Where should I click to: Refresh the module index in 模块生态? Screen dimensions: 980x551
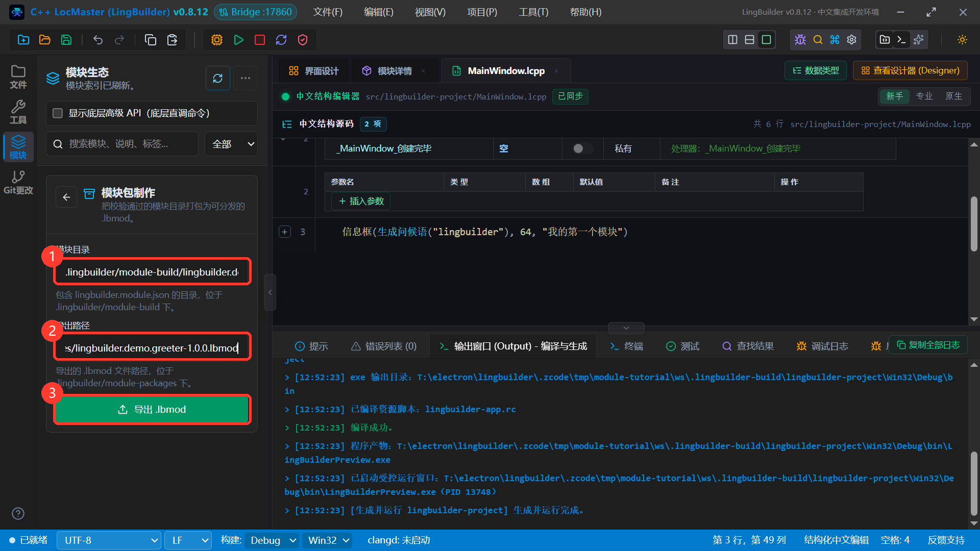218,78
